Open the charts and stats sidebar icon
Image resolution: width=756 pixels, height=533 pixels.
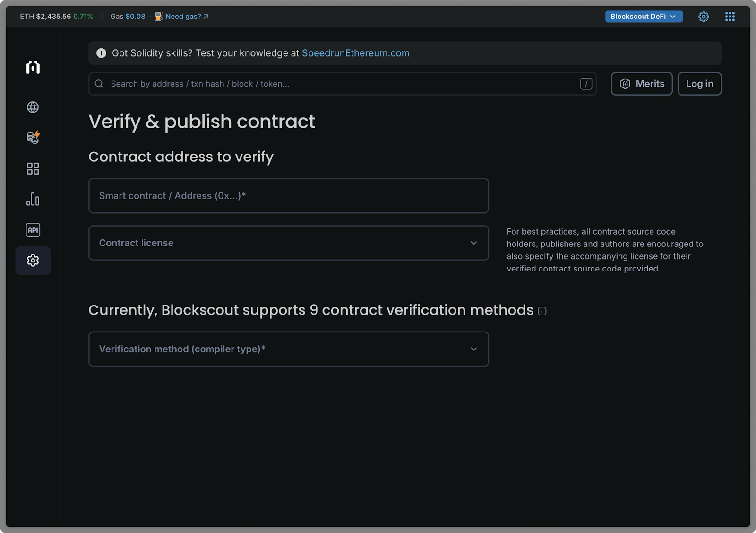click(x=33, y=199)
